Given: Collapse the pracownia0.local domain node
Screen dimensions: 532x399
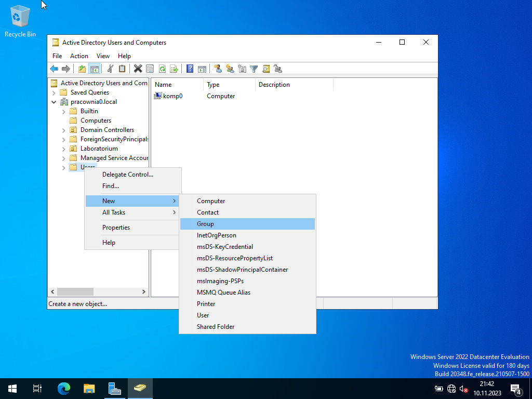Looking at the screenshot, I should tap(54, 102).
